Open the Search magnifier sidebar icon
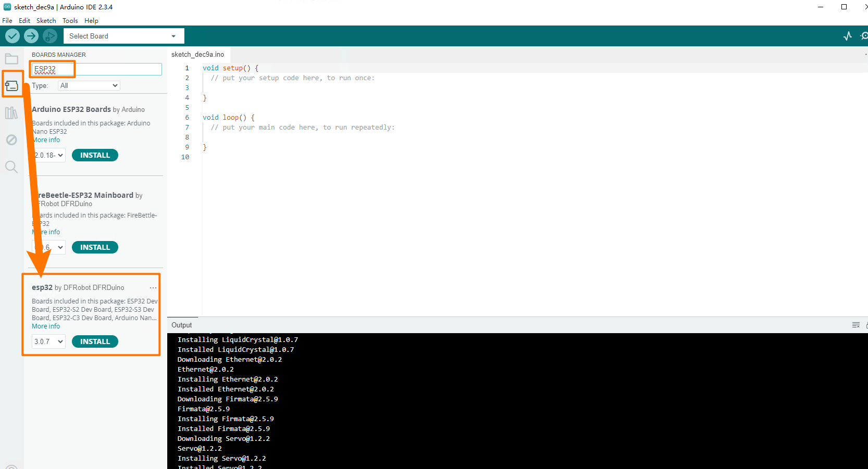This screenshot has height=469, width=868. (11, 167)
